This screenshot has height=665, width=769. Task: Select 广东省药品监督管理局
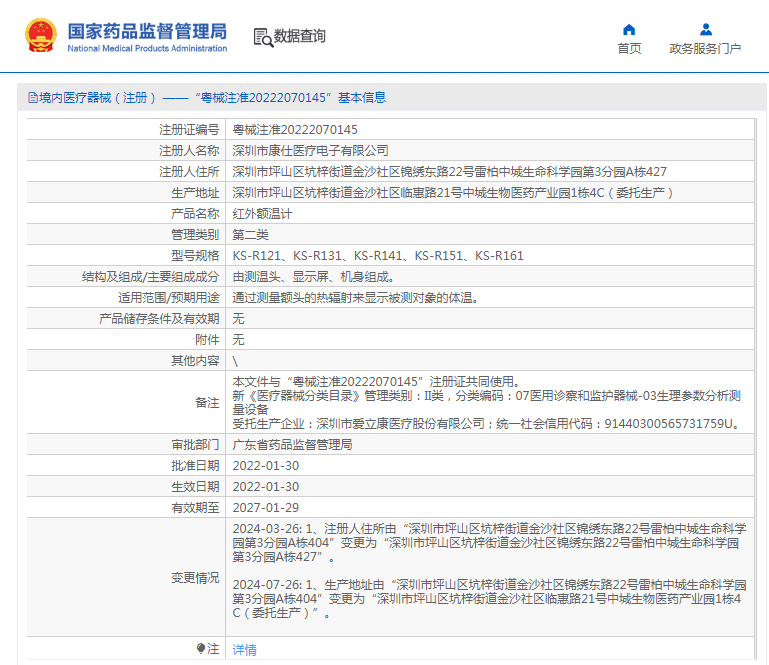(292, 445)
